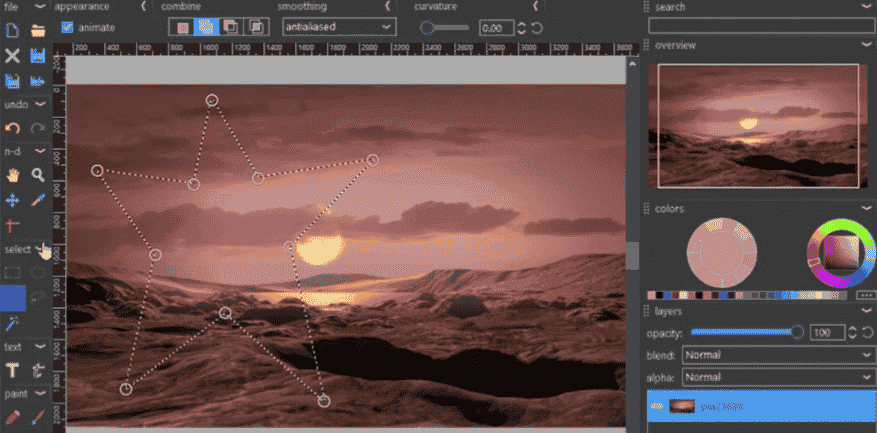Open the blend mode Normal dropdown
This screenshot has width=877, height=433.
778,355
